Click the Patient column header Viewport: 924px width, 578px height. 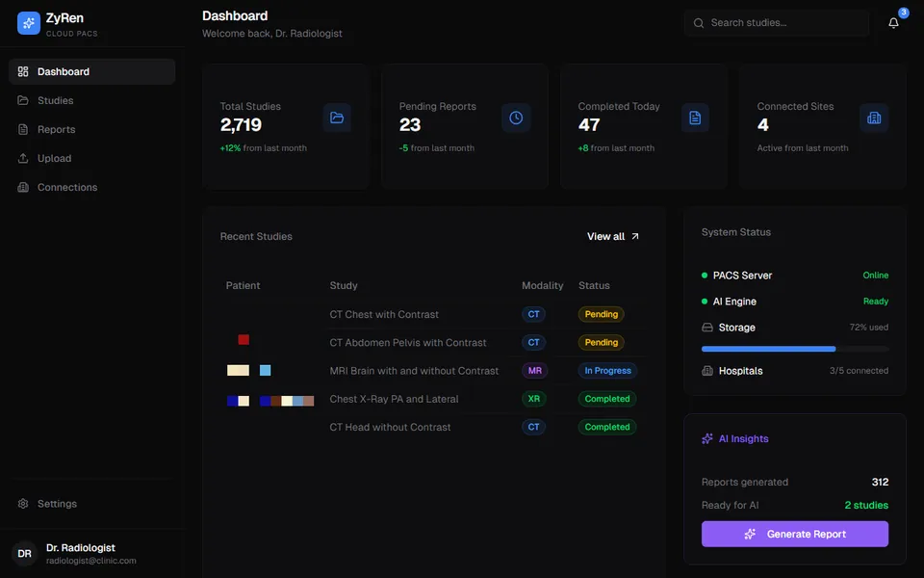(243, 285)
